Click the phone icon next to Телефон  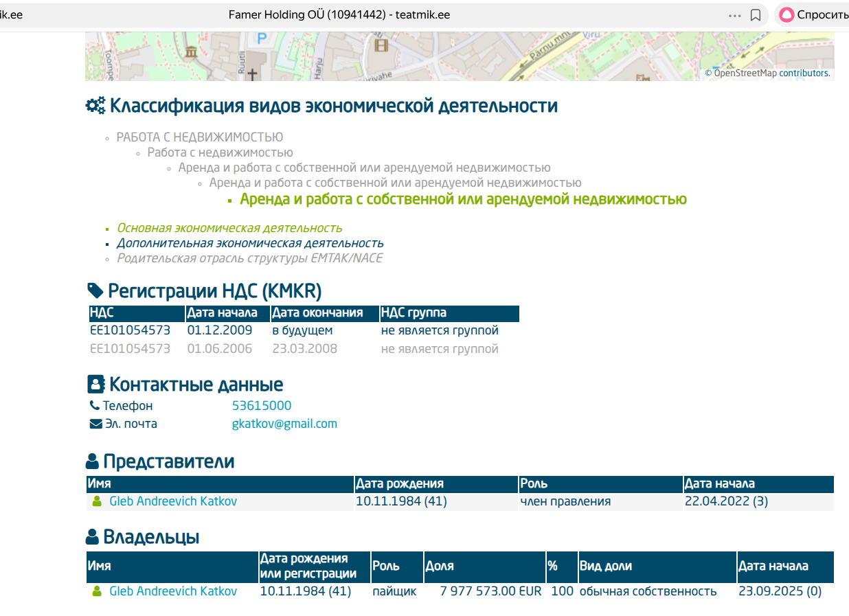(94, 406)
